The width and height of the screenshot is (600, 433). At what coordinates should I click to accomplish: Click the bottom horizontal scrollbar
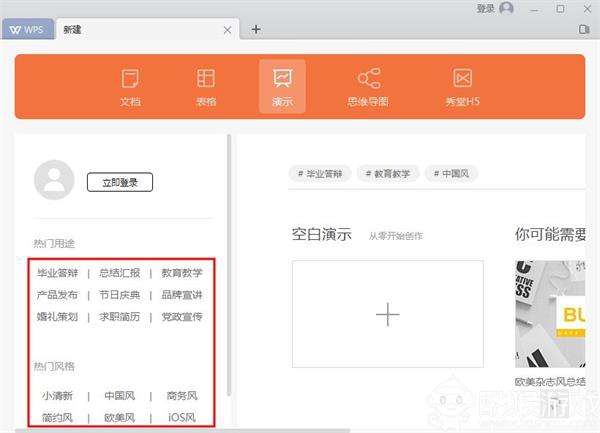pos(183,431)
